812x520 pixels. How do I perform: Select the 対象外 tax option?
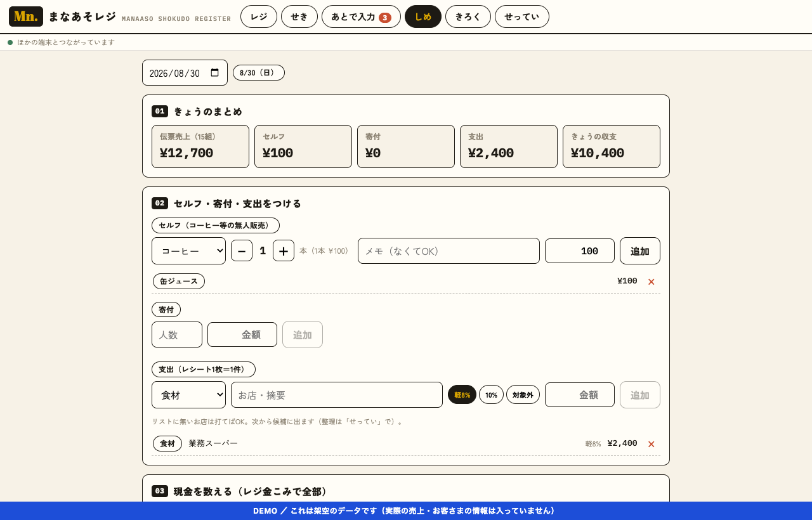click(523, 394)
